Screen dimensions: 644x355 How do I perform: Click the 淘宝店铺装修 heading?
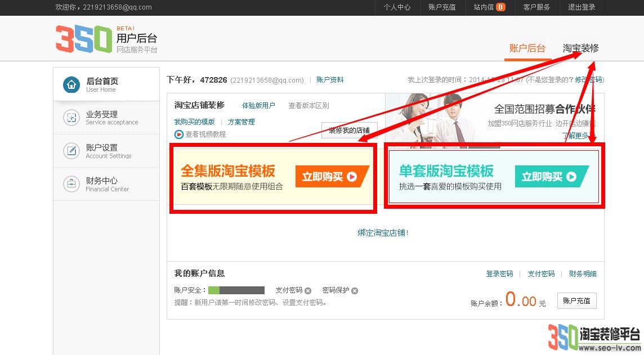click(199, 105)
